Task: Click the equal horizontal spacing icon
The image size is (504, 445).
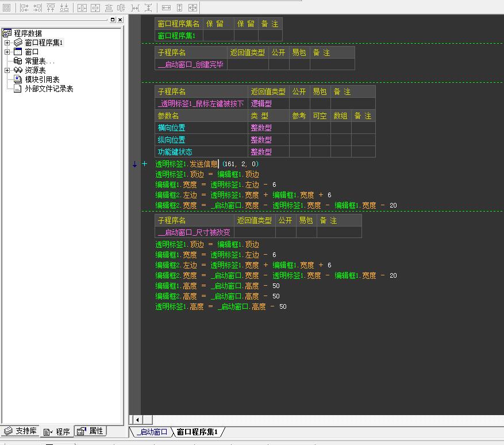Action: click(135, 7)
